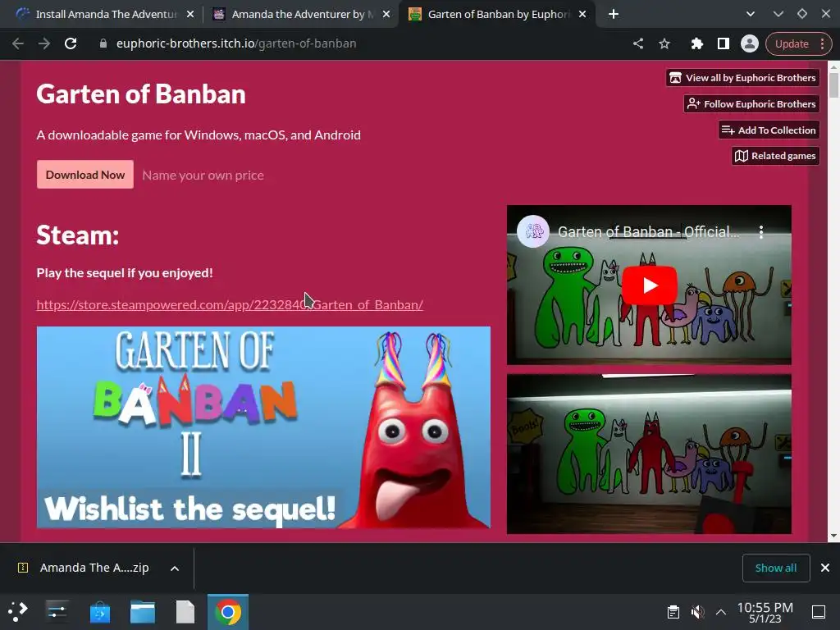Play the Garten of Banban official YouTube video
The width and height of the screenshot is (840, 630).
[650, 285]
